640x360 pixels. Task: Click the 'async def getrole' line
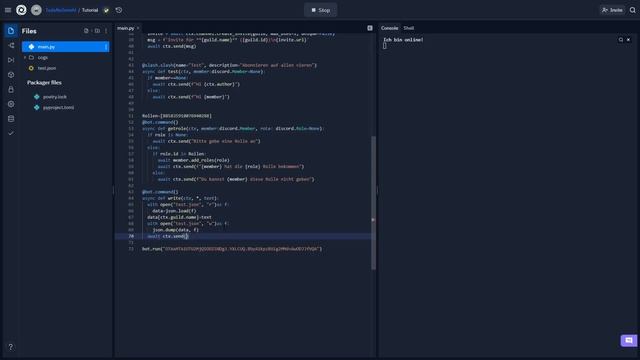(x=232, y=129)
